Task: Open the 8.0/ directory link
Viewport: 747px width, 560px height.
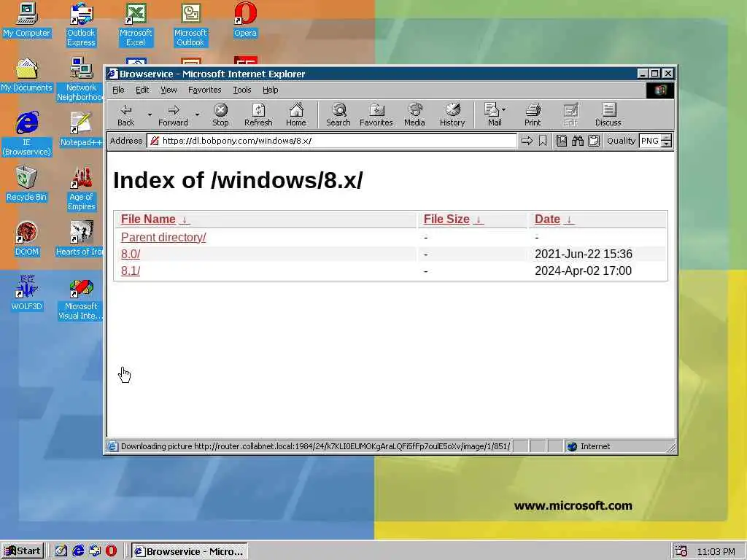Action: point(131,254)
